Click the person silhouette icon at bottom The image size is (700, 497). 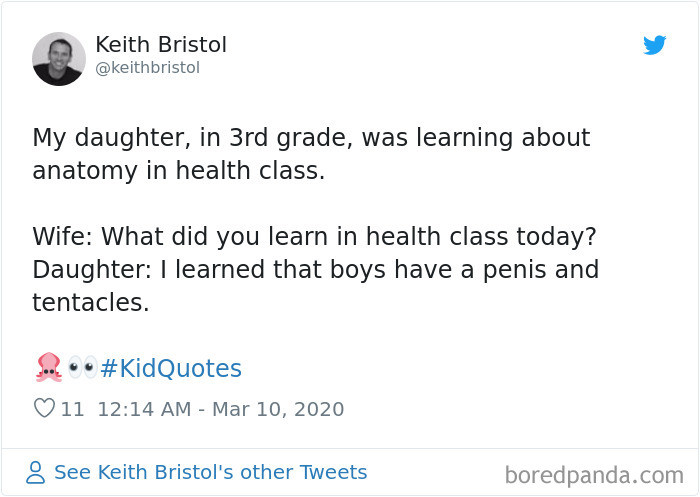coord(36,472)
